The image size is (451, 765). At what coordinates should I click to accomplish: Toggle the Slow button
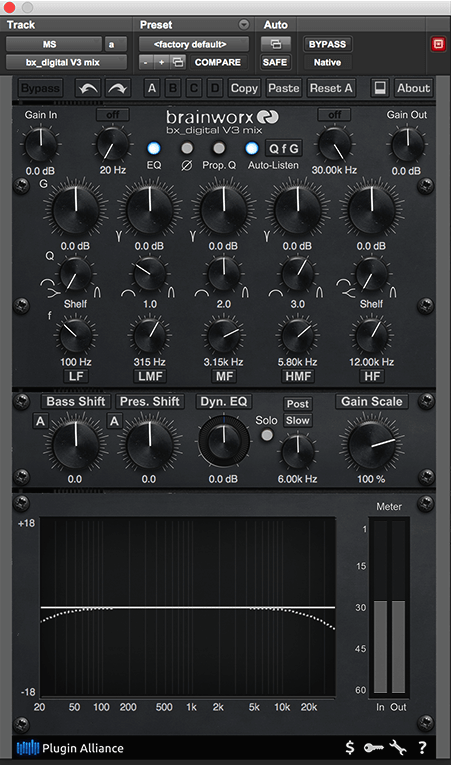(298, 421)
